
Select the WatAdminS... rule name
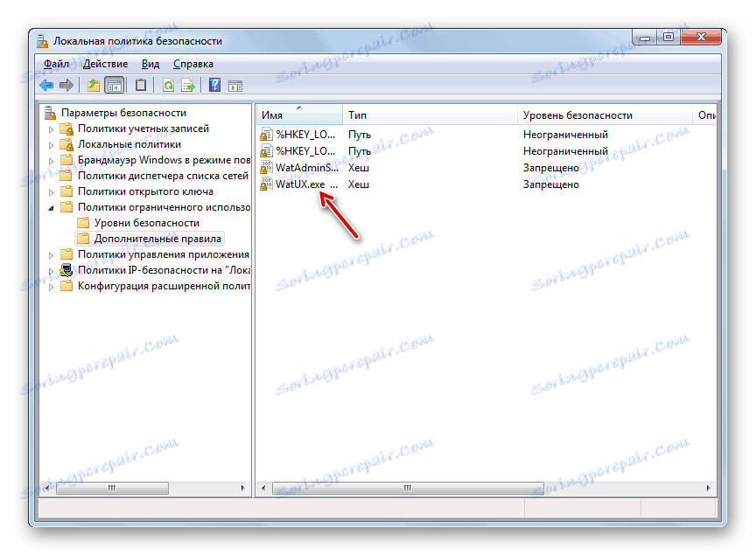(x=307, y=168)
